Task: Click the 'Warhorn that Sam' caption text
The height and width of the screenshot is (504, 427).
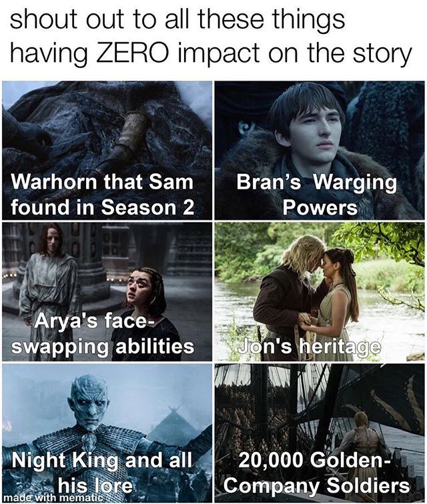Action: 102,182
